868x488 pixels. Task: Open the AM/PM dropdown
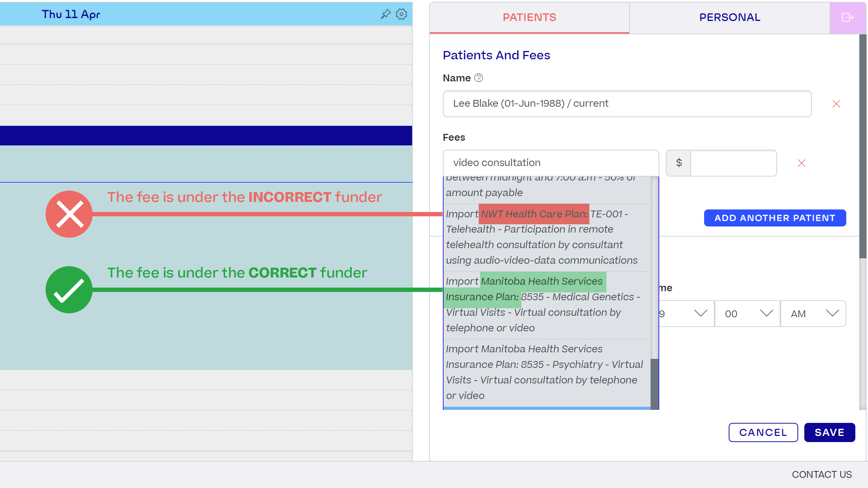[813, 314]
